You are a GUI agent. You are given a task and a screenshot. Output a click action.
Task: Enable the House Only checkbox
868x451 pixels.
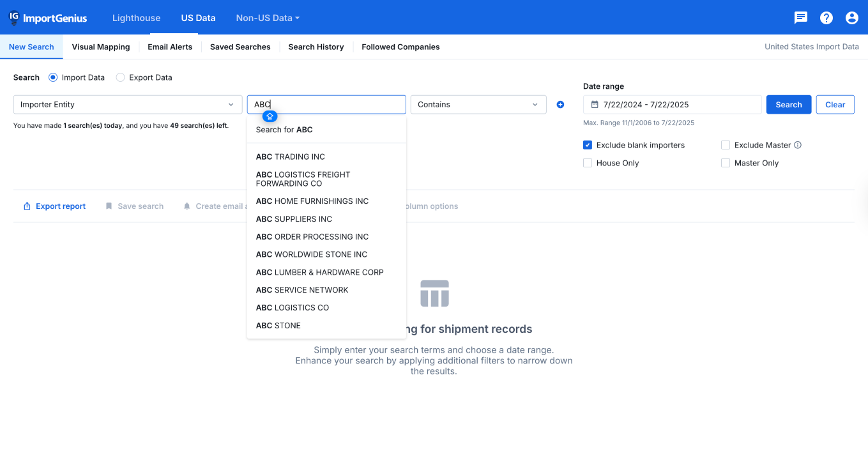(x=587, y=163)
